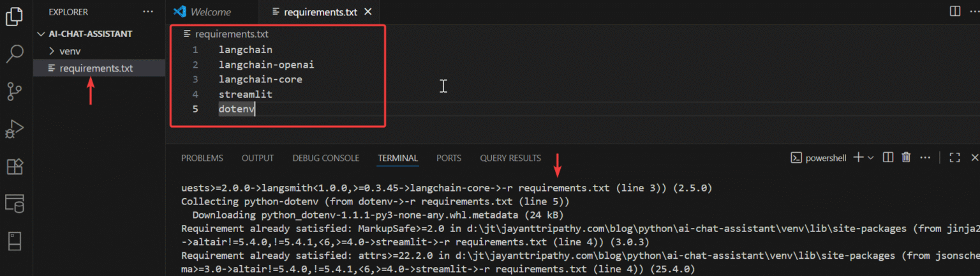Place cursor on the langchain-core line
Screen dimensions: 980x276
261,79
